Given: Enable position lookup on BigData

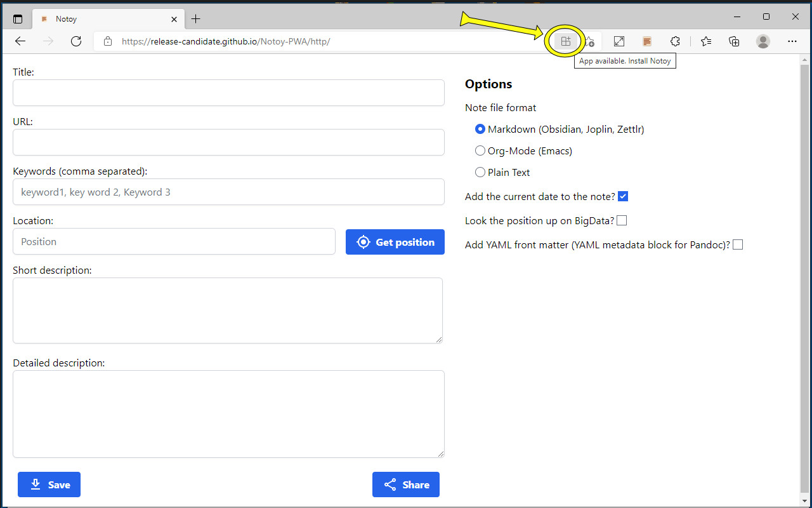Looking at the screenshot, I should pyautogui.click(x=622, y=220).
